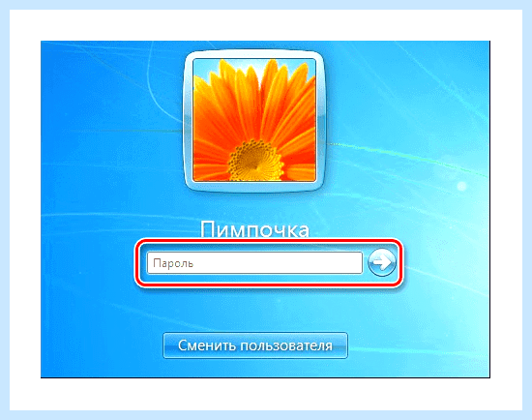Click the Сменить пользователя button
This screenshot has width=532, height=420.
point(255,345)
